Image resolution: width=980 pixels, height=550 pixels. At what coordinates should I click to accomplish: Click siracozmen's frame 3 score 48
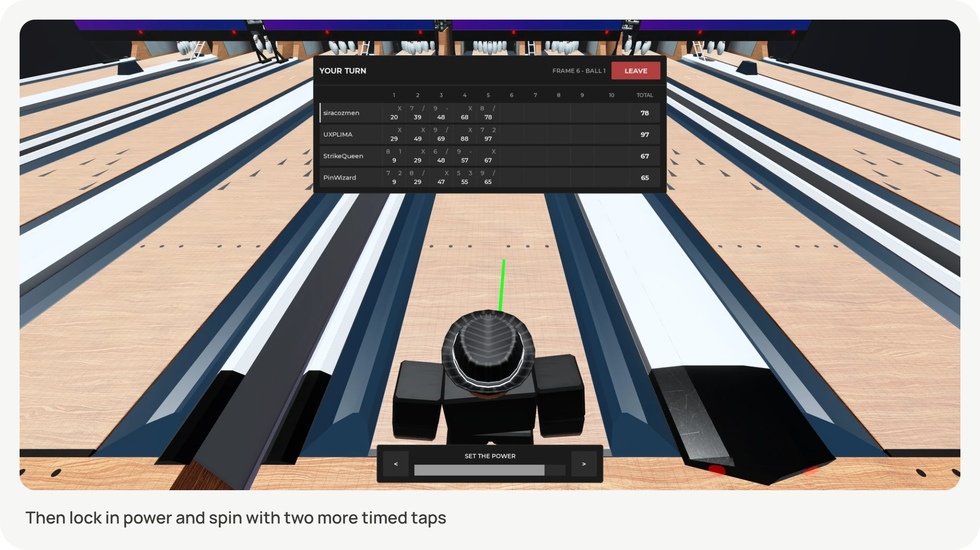441,117
